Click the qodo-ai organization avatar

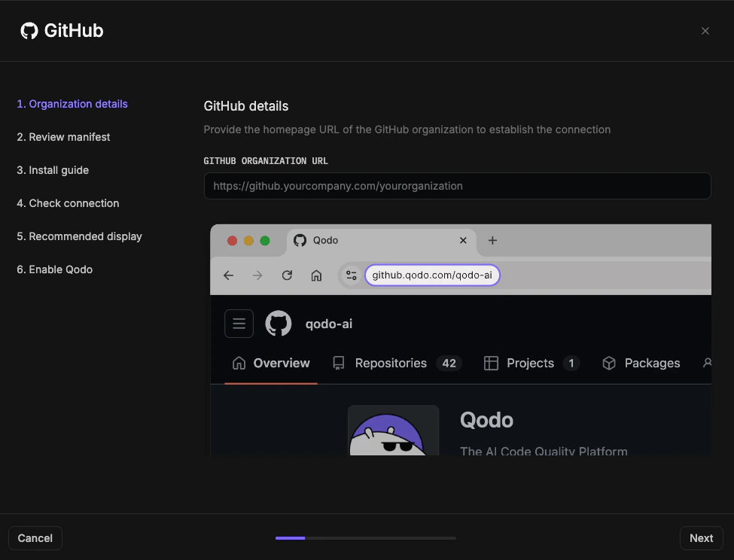(x=278, y=323)
